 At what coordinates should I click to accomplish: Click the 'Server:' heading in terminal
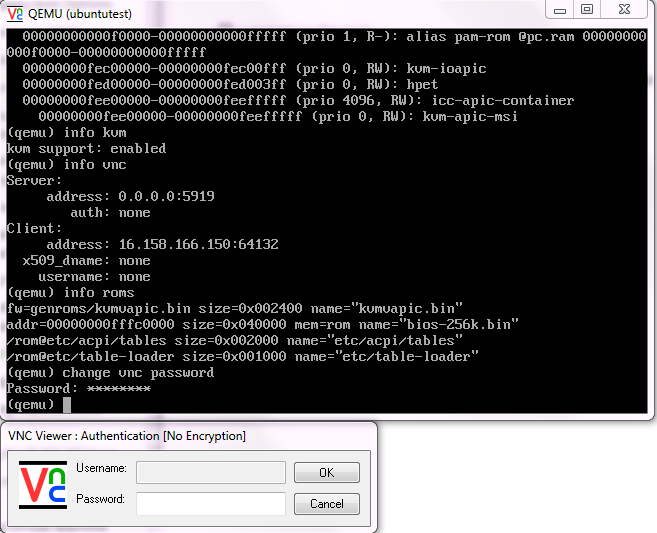[x=34, y=181]
